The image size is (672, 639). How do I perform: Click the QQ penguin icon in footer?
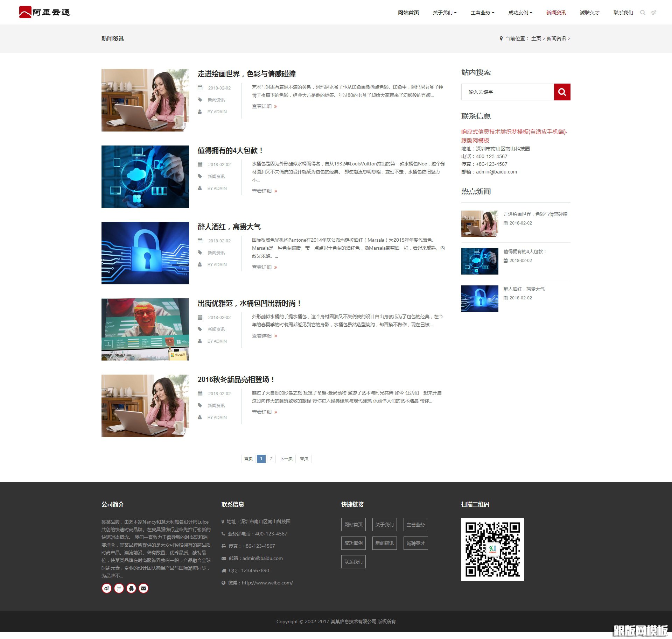tap(131, 588)
